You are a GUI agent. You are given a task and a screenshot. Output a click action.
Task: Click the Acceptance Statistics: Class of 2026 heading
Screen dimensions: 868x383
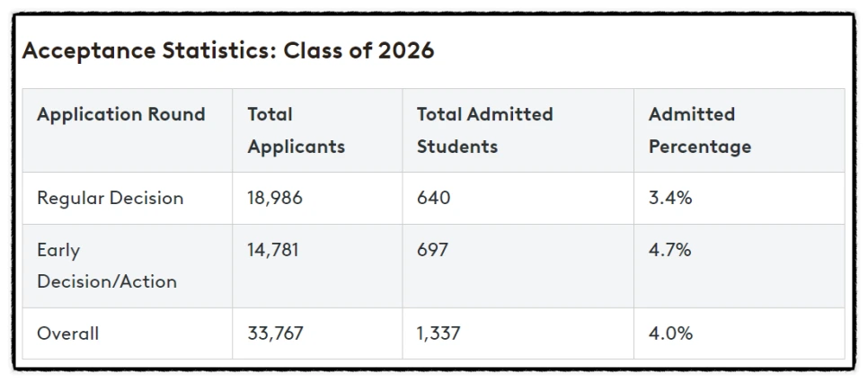(x=228, y=50)
